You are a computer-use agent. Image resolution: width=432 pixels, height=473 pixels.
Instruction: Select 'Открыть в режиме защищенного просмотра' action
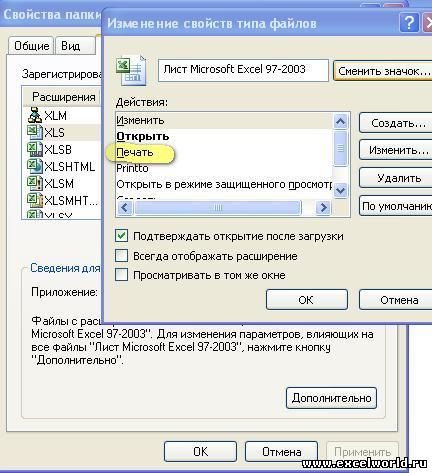224,184
